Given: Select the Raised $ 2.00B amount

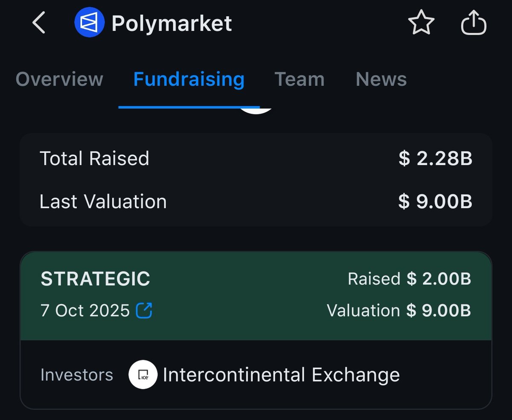Looking at the screenshot, I should tap(410, 279).
